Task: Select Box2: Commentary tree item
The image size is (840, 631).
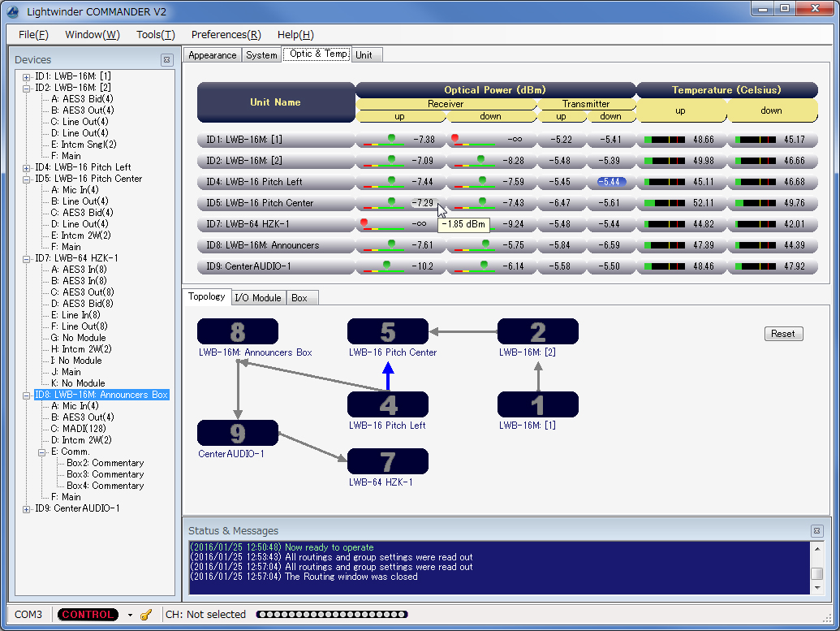Action: (x=105, y=463)
